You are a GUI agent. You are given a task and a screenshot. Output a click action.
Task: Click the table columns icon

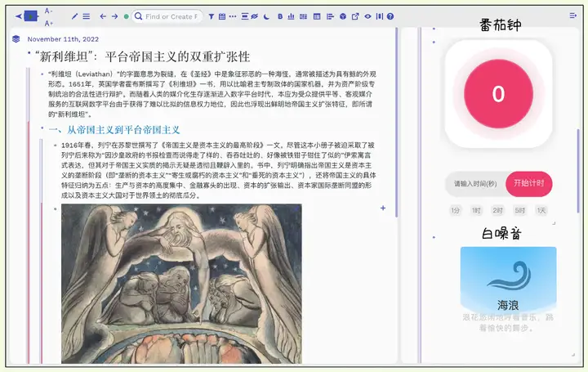click(317, 16)
